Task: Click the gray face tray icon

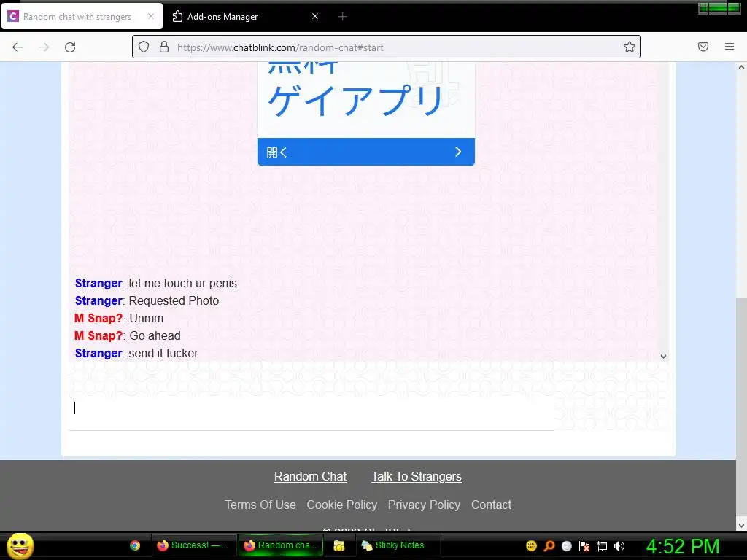Action: pos(566,546)
